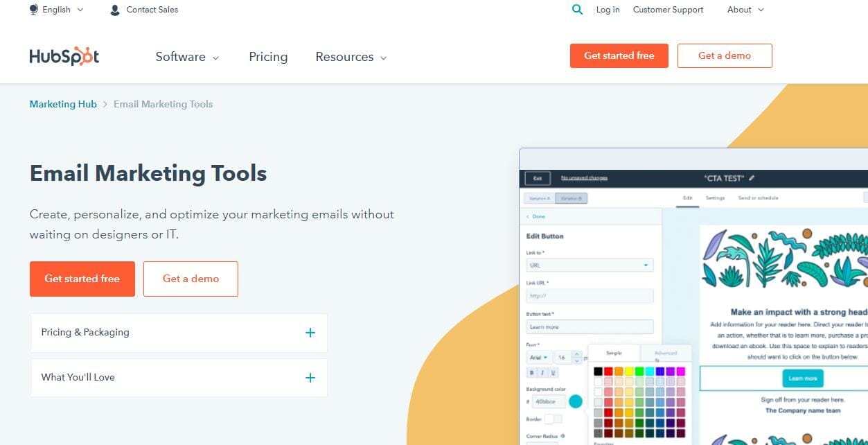Open the Log in link
The image size is (868, 445).
coord(608,10)
